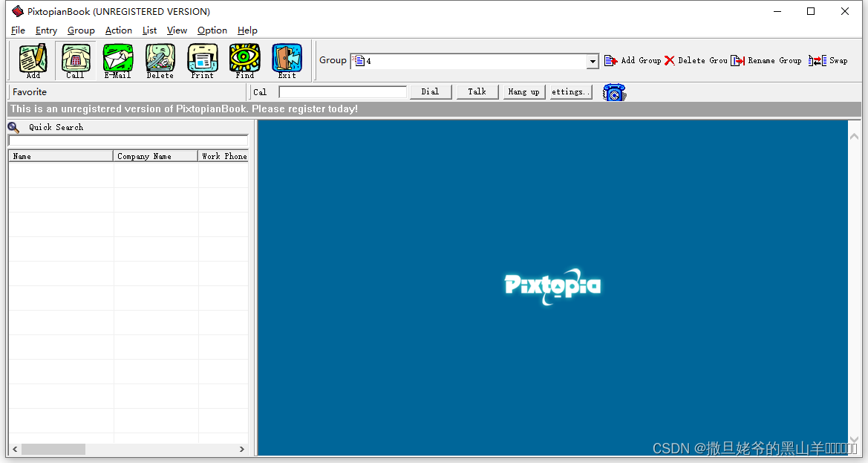This screenshot has width=868, height=463.
Task: Open the List menu
Action: 149,30
